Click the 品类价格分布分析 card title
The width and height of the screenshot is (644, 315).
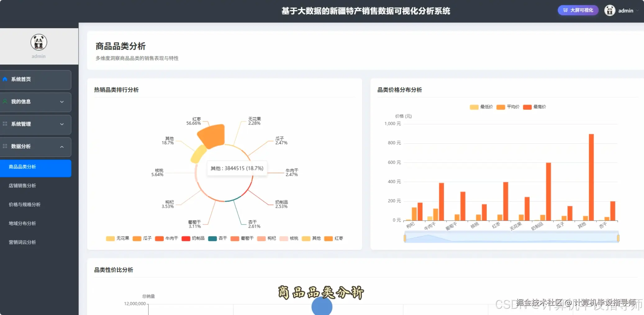pos(400,90)
